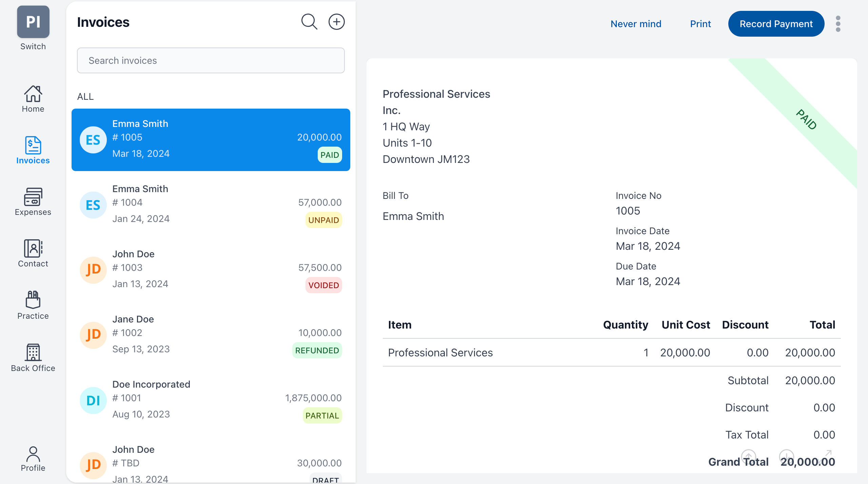Navigate to Back Office
The image size is (868, 484).
click(x=33, y=357)
